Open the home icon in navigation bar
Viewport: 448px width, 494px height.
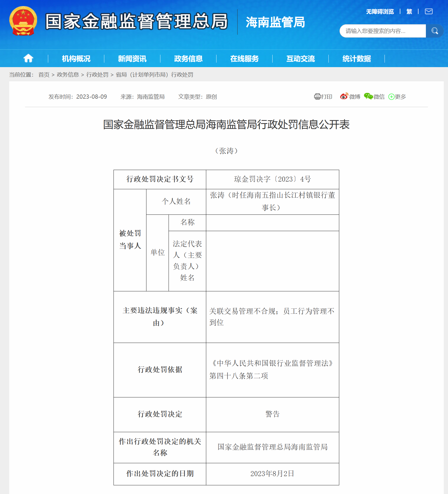tap(28, 58)
